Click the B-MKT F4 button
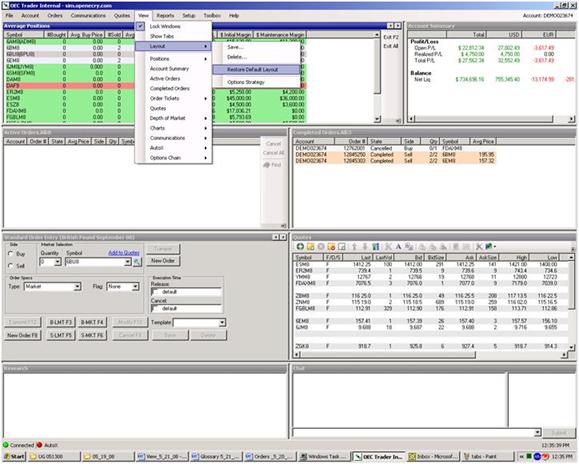This screenshot has width=579, height=464. (92, 322)
